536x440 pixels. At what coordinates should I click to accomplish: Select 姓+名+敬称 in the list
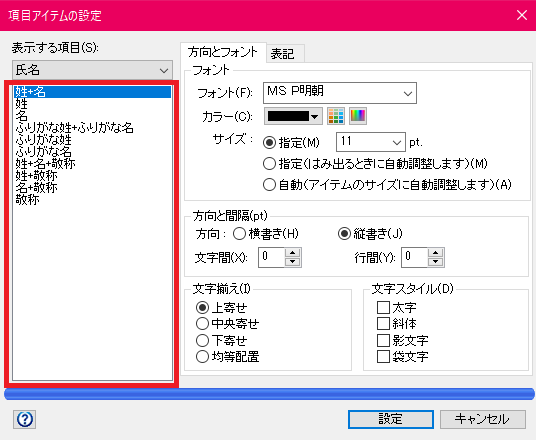click(45, 164)
